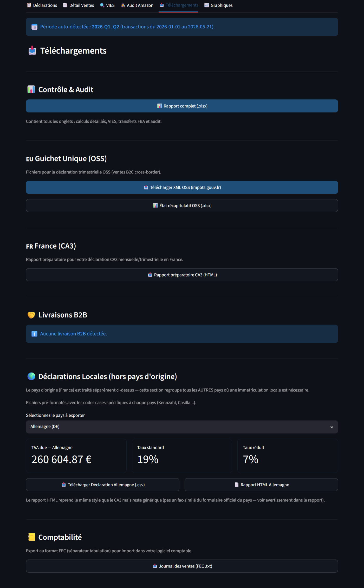Image resolution: width=364 pixels, height=588 pixels.
Task: Go to the Audit Amazon tab
Action: [x=137, y=5]
